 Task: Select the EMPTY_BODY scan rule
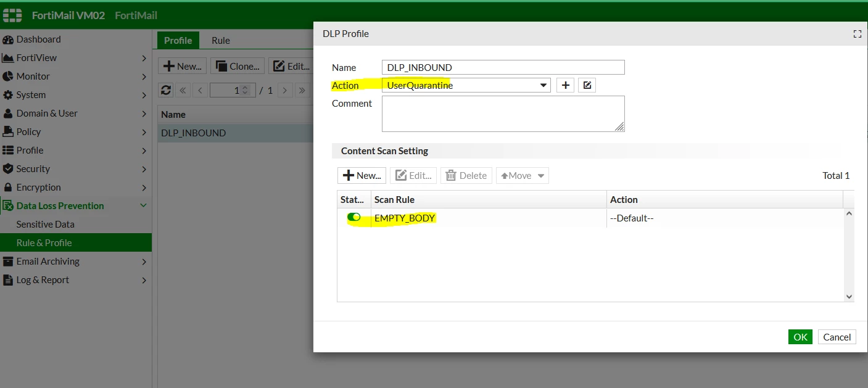[x=405, y=218]
